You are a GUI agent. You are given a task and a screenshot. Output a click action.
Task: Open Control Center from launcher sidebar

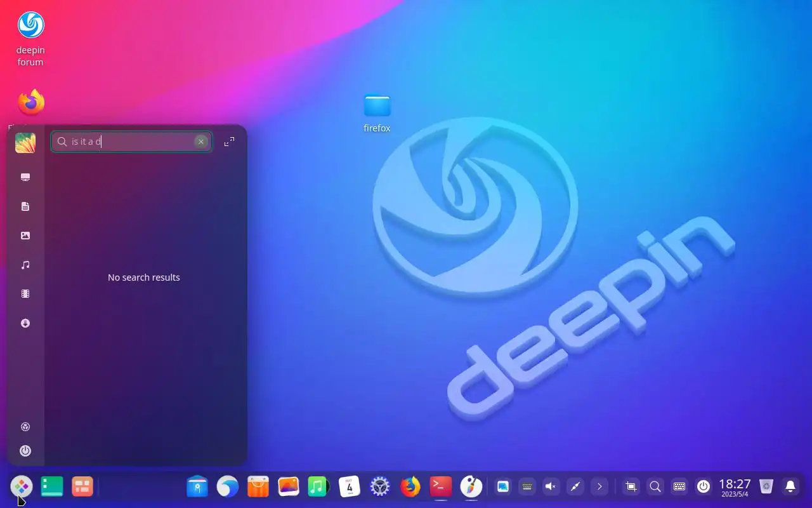25,427
